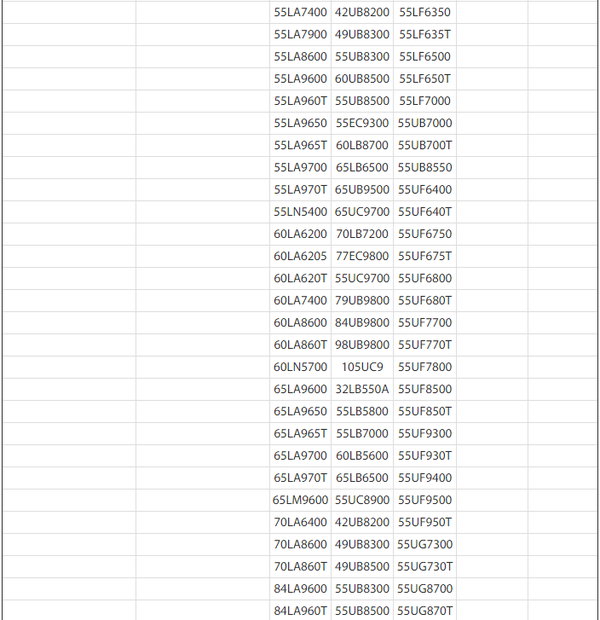Select the 55UF7800 cell
The height and width of the screenshot is (620, 600).
pos(425,367)
